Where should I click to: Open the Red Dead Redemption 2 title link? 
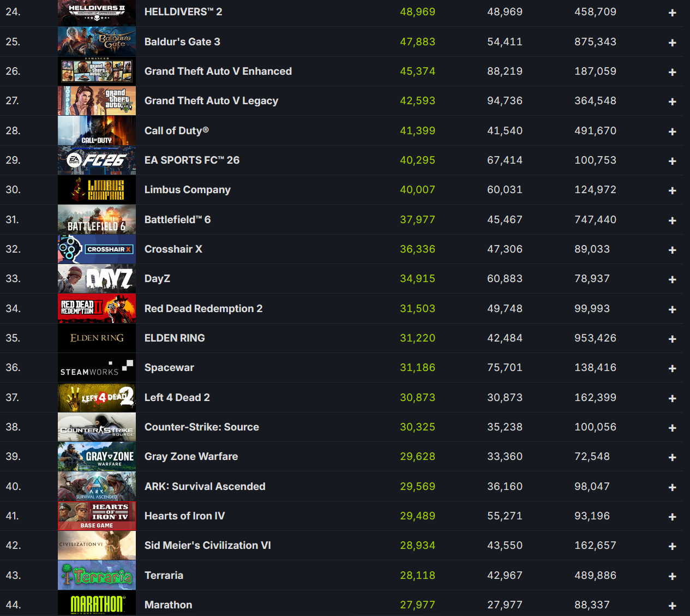[x=203, y=309]
